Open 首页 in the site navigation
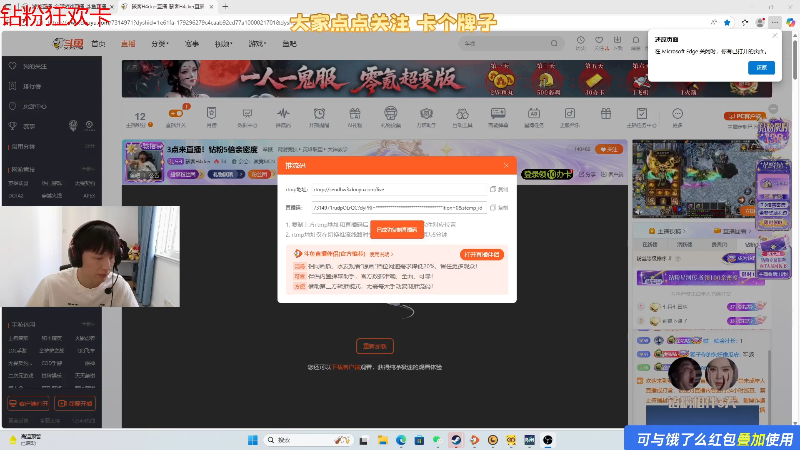The image size is (800, 450). [x=98, y=44]
